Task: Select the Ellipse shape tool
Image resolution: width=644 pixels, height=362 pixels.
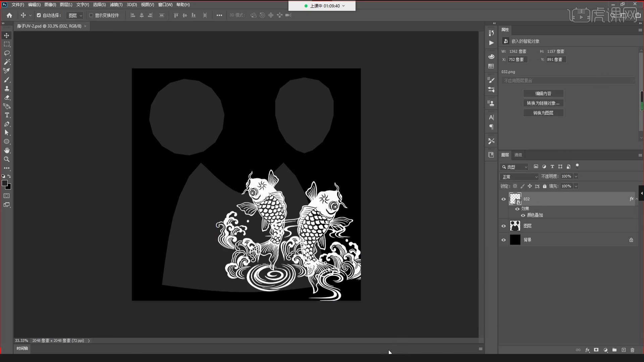Action: coord(7,141)
